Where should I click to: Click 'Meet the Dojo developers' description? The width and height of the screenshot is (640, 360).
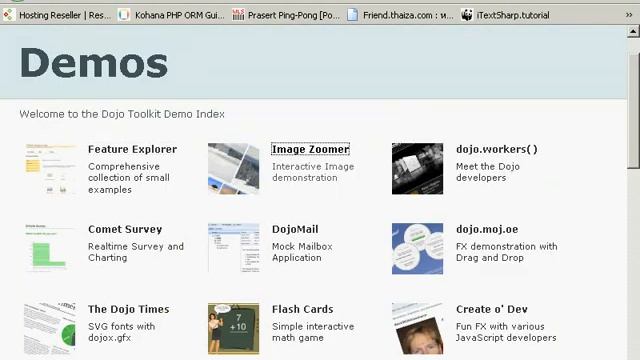click(488, 172)
